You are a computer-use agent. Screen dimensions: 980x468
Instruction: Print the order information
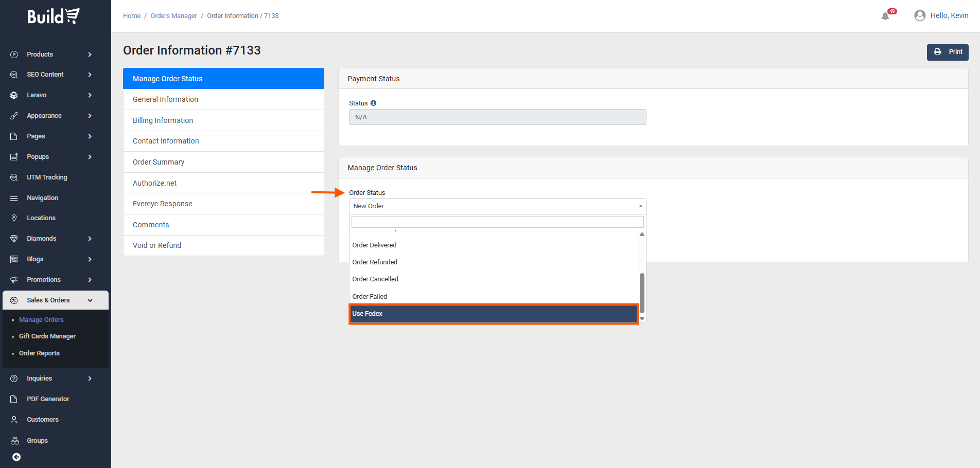pyautogui.click(x=948, y=52)
